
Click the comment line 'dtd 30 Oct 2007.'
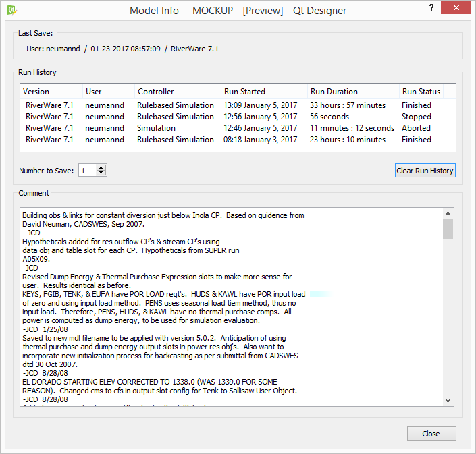coord(50,364)
